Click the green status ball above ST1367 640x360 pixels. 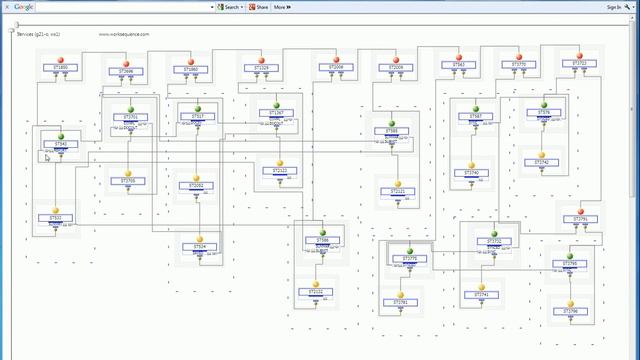coord(276,105)
